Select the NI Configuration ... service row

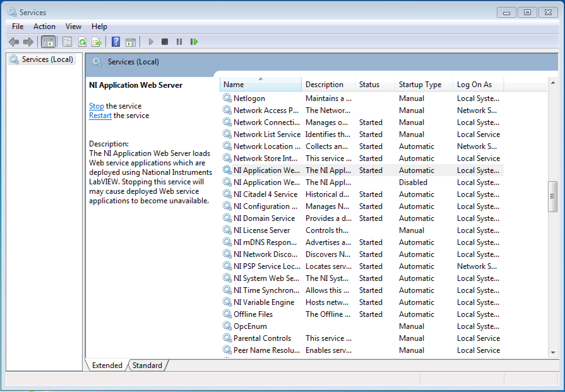pyautogui.click(x=362, y=206)
